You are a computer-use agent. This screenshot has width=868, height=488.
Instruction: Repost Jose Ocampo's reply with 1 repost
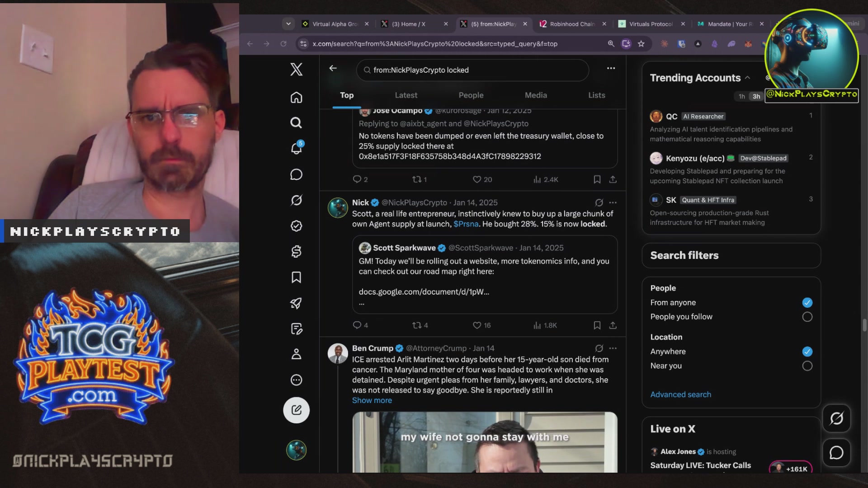419,179
